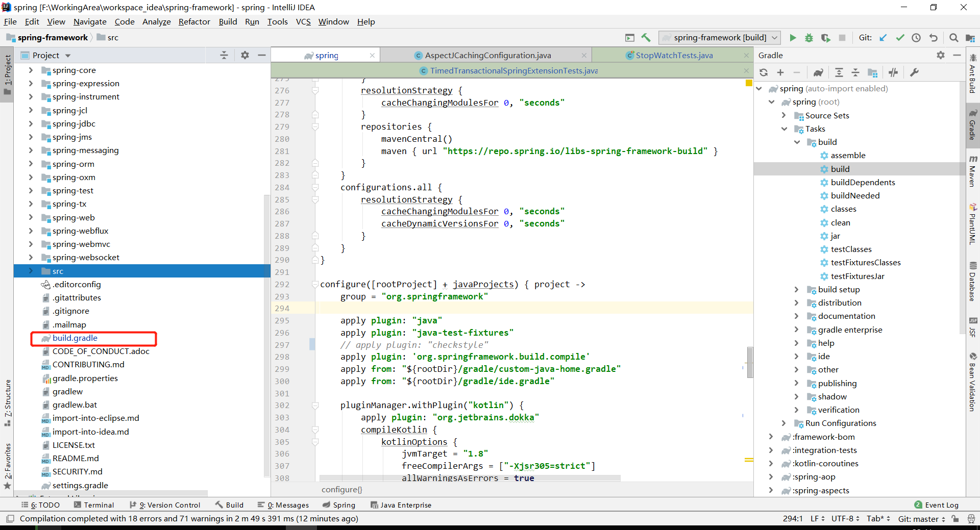Image resolution: width=980 pixels, height=530 pixels.
Task: Click the LF line separator selector
Action: point(817,519)
